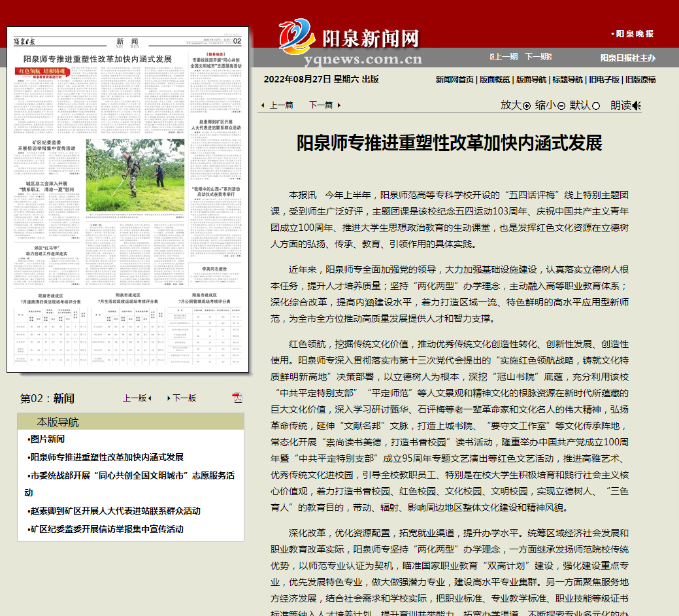679x616 pixels.
Task: Reset text size with 默认
Action: (x=585, y=105)
